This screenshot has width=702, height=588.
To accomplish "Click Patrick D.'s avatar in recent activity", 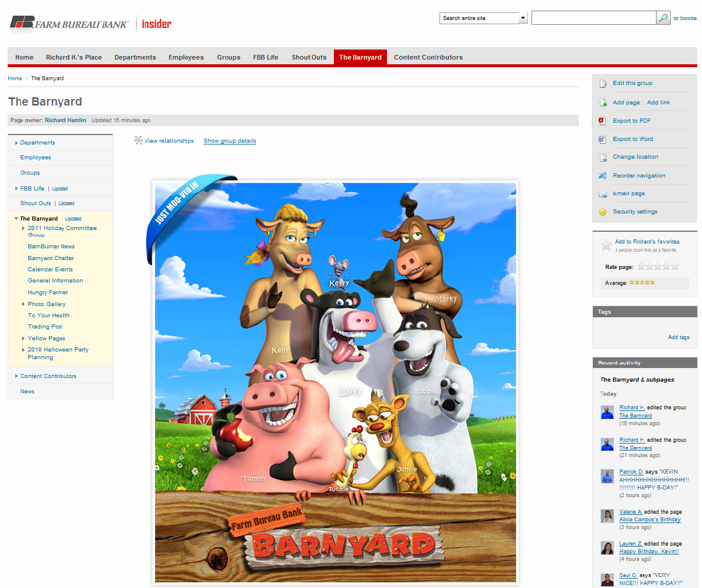I will tap(607, 476).
